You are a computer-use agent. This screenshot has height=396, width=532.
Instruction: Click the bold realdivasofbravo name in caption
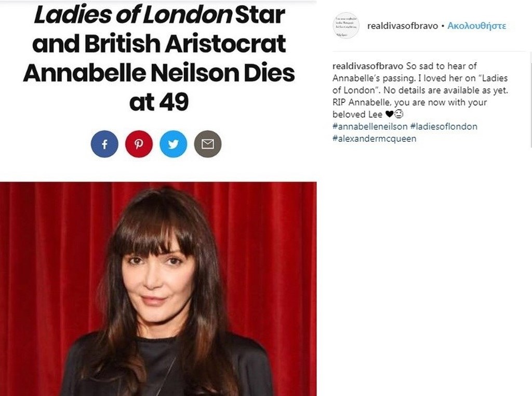(367, 67)
